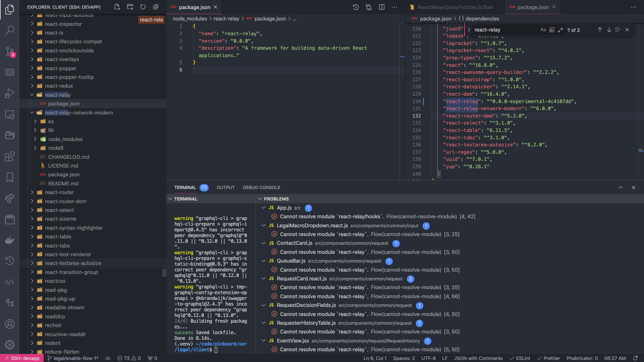This screenshot has width=644, height=362.
Task: Open the Extensions view
Action: click(x=10, y=156)
